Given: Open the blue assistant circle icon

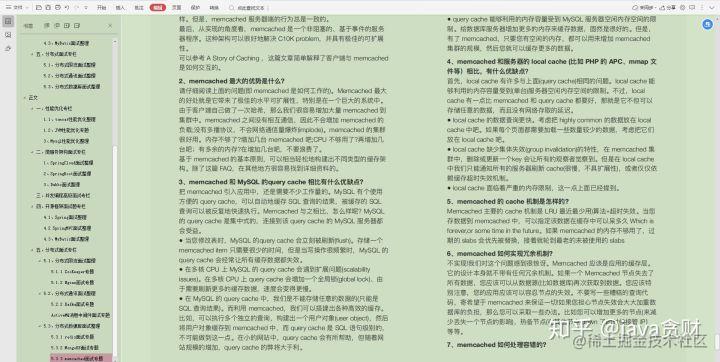Looking at the screenshot, I should tap(708, 24).
